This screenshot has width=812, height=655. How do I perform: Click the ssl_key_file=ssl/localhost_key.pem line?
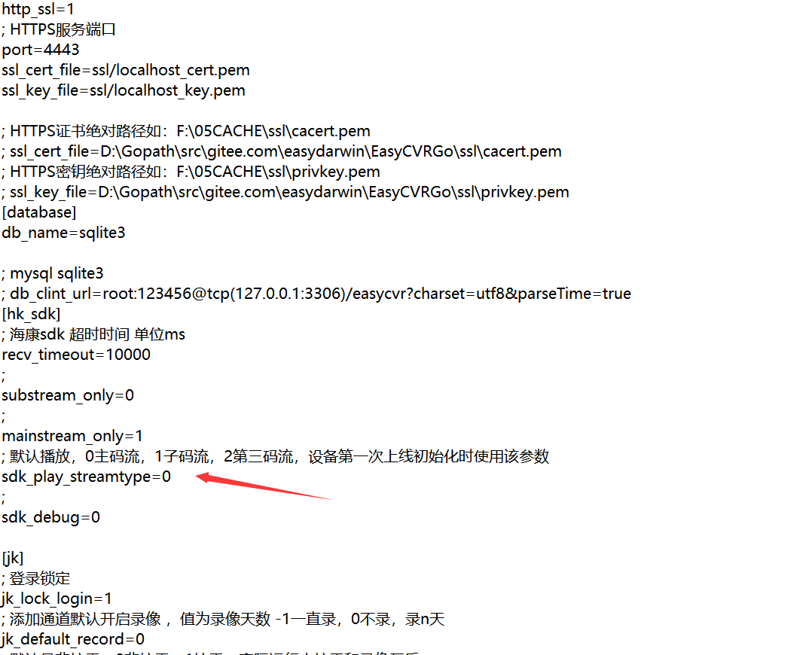124,90
